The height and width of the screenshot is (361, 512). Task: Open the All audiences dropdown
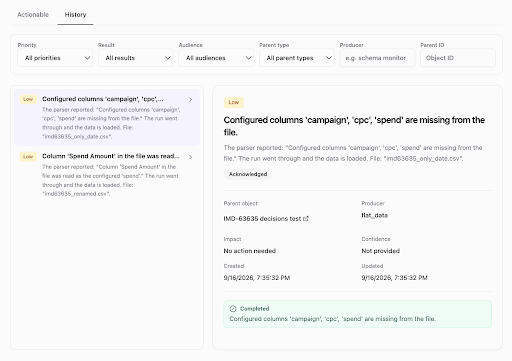point(216,58)
